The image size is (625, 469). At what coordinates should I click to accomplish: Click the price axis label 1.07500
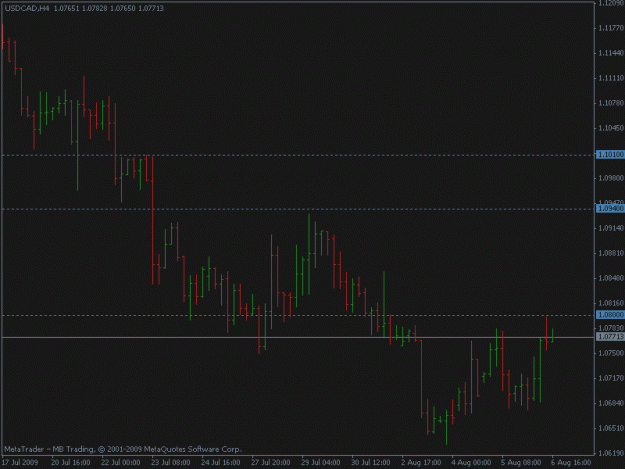coord(611,353)
